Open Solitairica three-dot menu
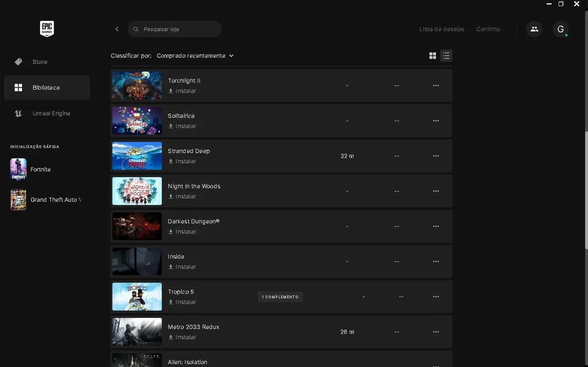Viewport: 588px width, 367px height. coord(436,121)
